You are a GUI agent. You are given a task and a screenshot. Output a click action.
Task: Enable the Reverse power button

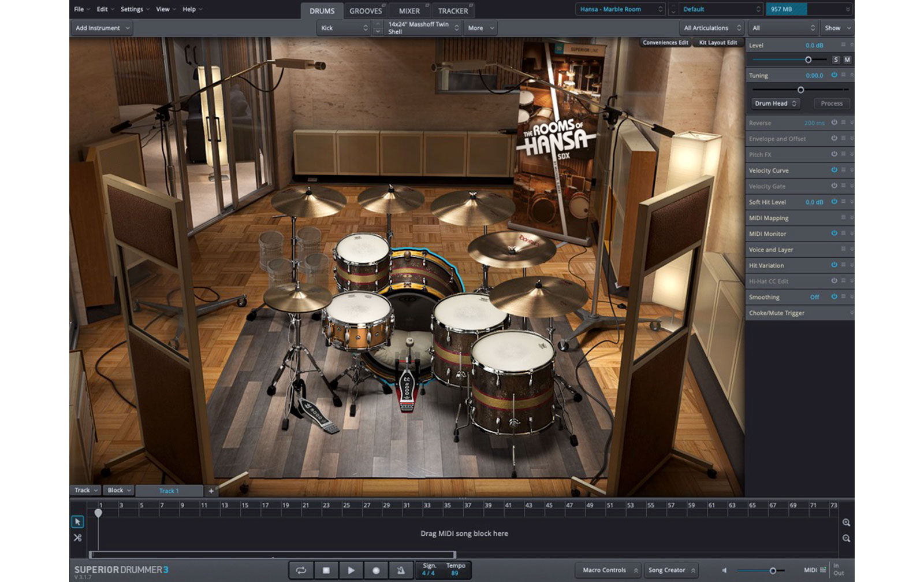coord(834,123)
